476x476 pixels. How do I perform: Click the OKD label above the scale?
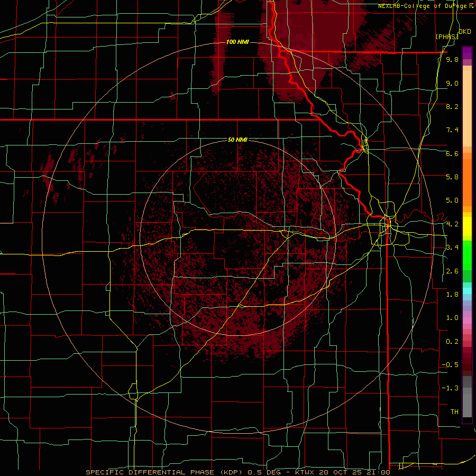pyautogui.click(x=465, y=32)
